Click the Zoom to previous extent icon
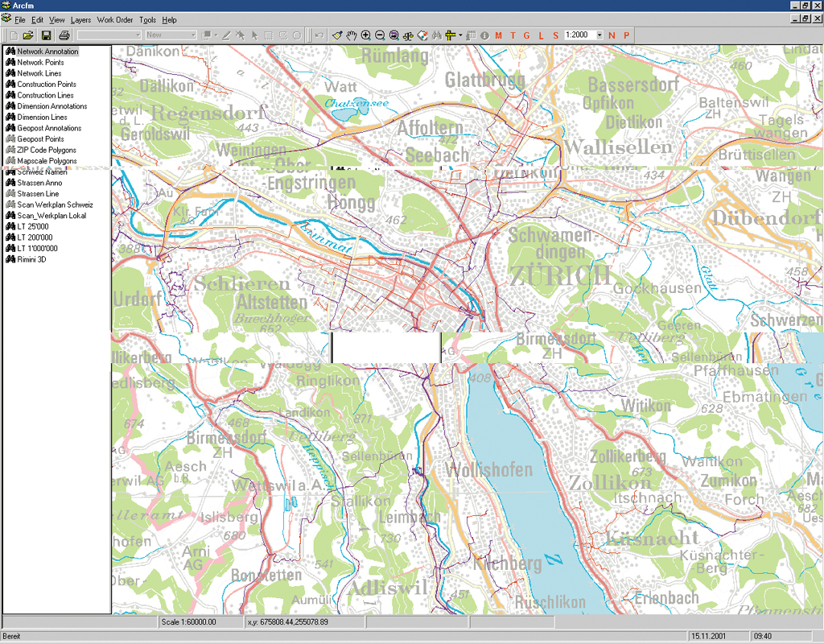 [394, 35]
